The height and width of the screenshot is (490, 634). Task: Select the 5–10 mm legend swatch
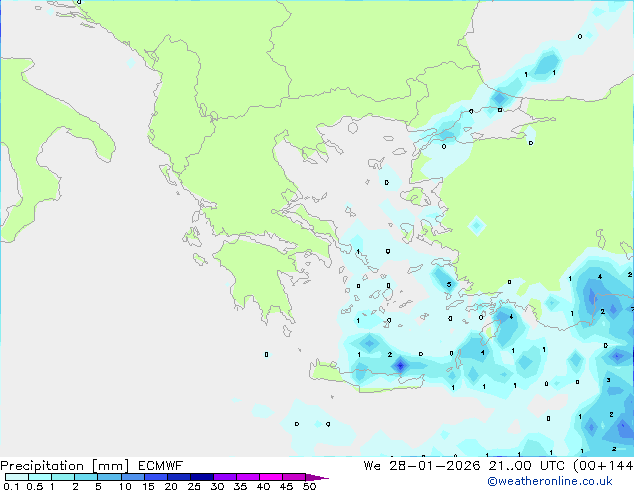110,477
